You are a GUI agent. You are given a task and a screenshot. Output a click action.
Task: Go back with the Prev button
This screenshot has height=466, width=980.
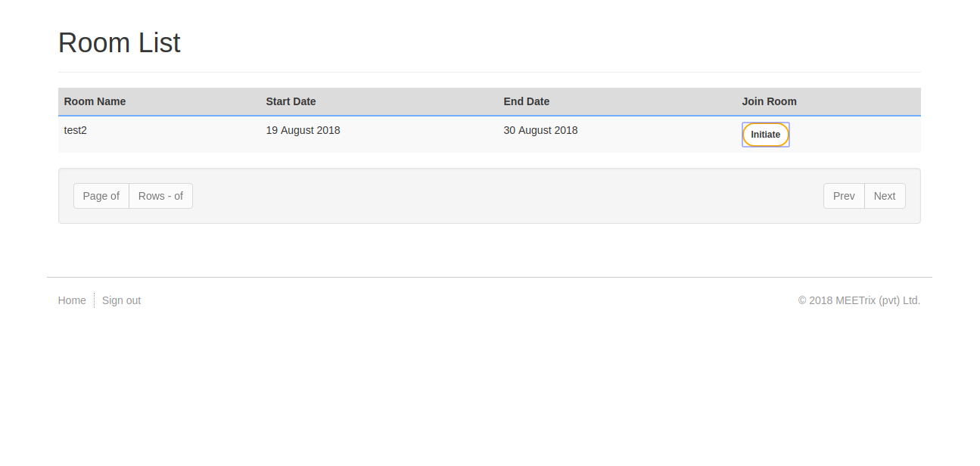pyautogui.click(x=844, y=196)
